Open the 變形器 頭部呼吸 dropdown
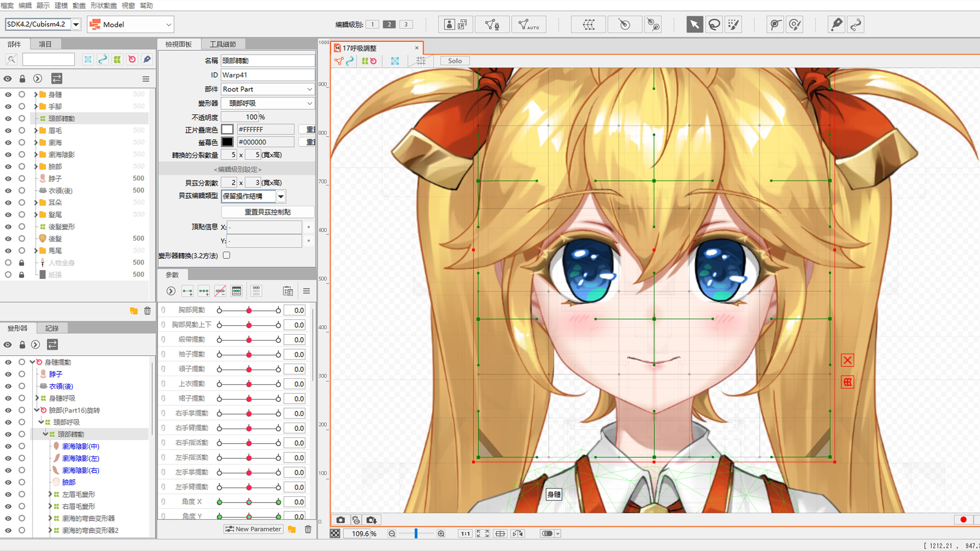 (x=268, y=103)
